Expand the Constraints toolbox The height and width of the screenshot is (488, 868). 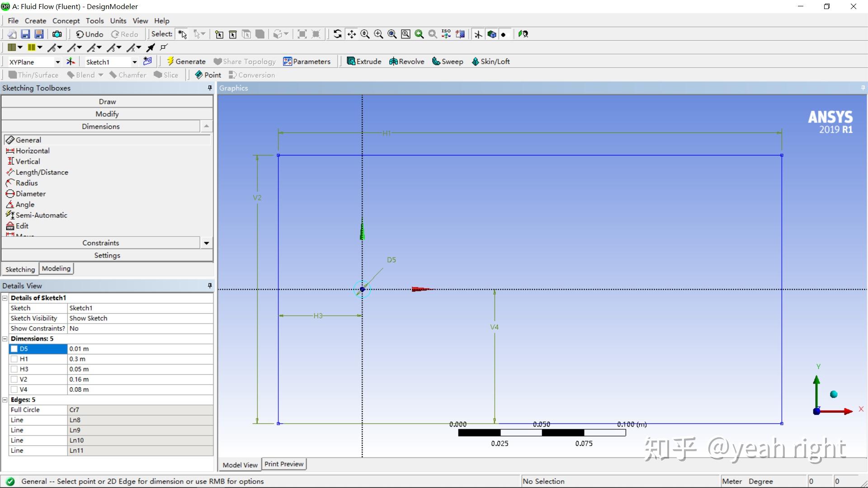100,243
